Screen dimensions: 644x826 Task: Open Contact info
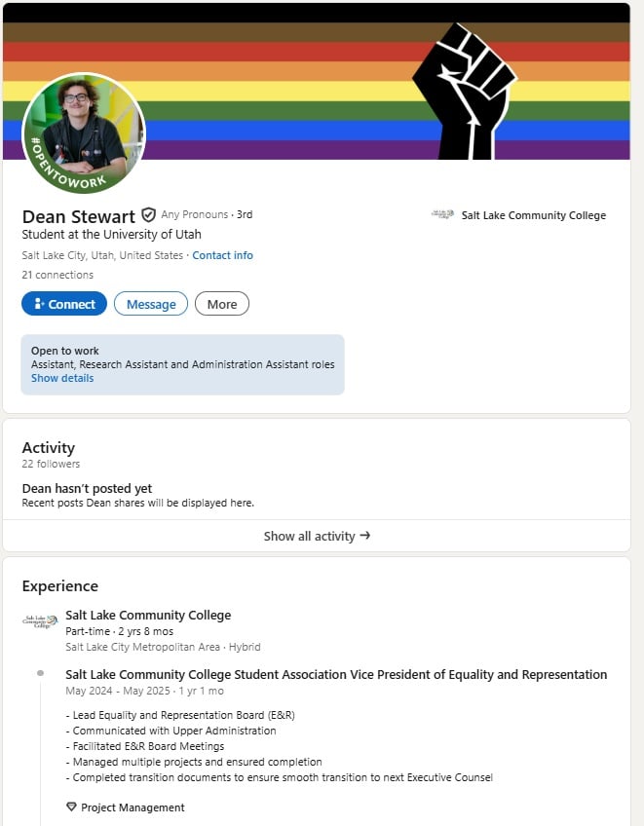223,255
